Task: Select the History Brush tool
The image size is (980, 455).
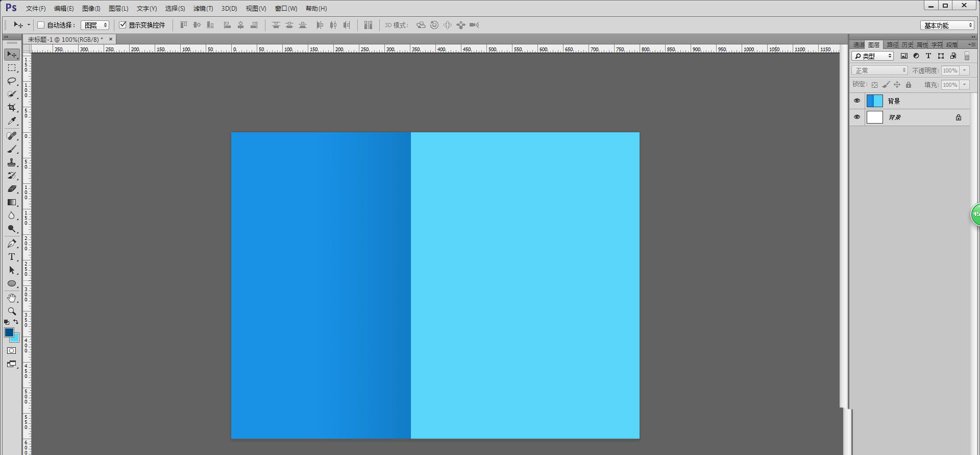Action: 12,176
